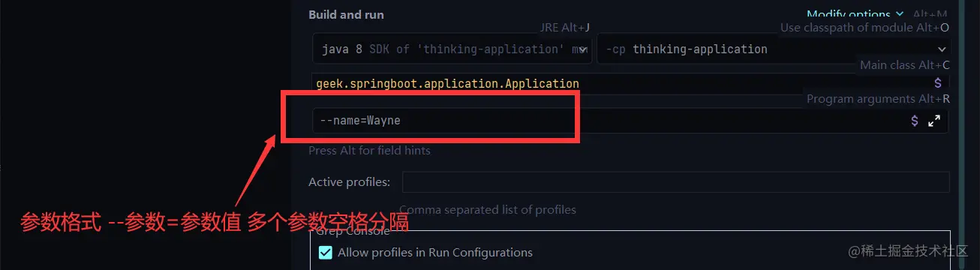Insert macro in Main class field
This screenshot has height=270, width=980.
[937, 83]
